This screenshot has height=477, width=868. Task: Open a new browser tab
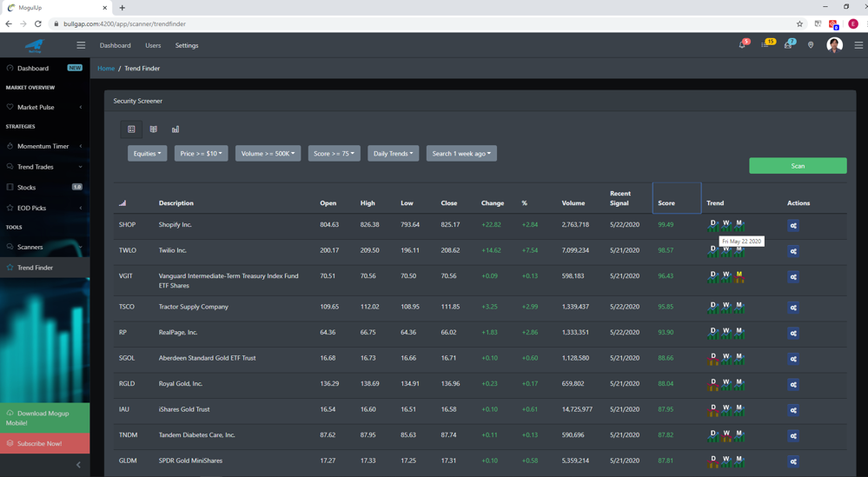(123, 8)
